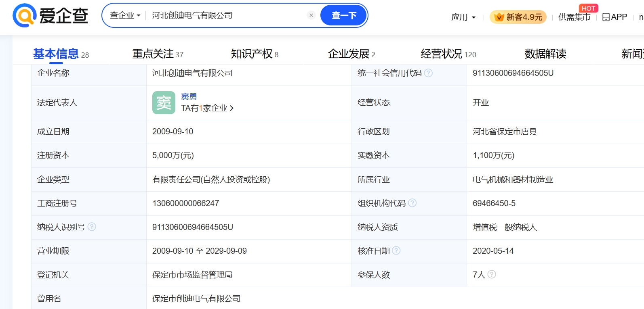
Task: Click the 查一下 search button
Action: 343,15
